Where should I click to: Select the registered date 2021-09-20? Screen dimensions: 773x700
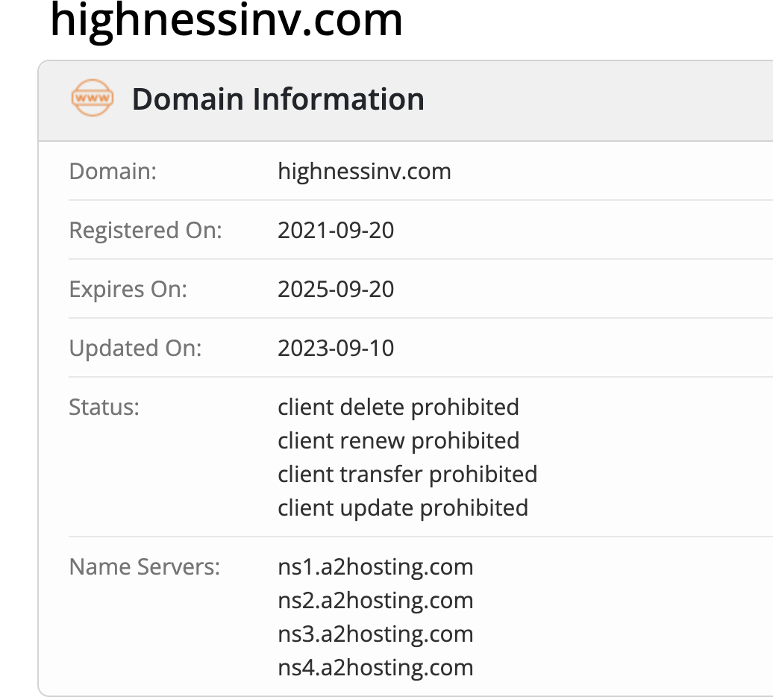pyautogui.click(x=336, y=230)
